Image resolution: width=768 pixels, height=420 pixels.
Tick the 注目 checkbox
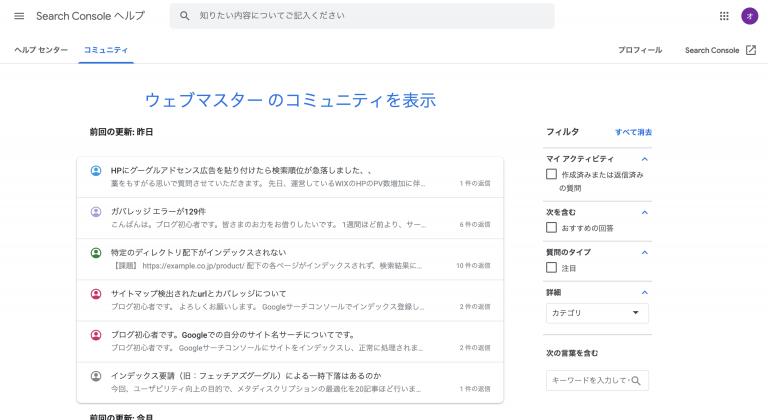click(x=552, y=268)
